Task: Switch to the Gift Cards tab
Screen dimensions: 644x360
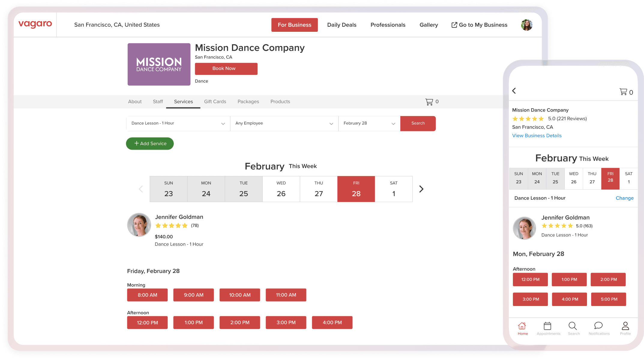Action: 215,102
